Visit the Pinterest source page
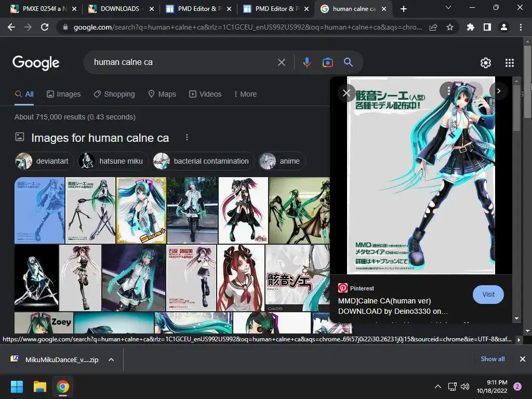532x399 pixels. pyautogui.click(x=488, y=295)
